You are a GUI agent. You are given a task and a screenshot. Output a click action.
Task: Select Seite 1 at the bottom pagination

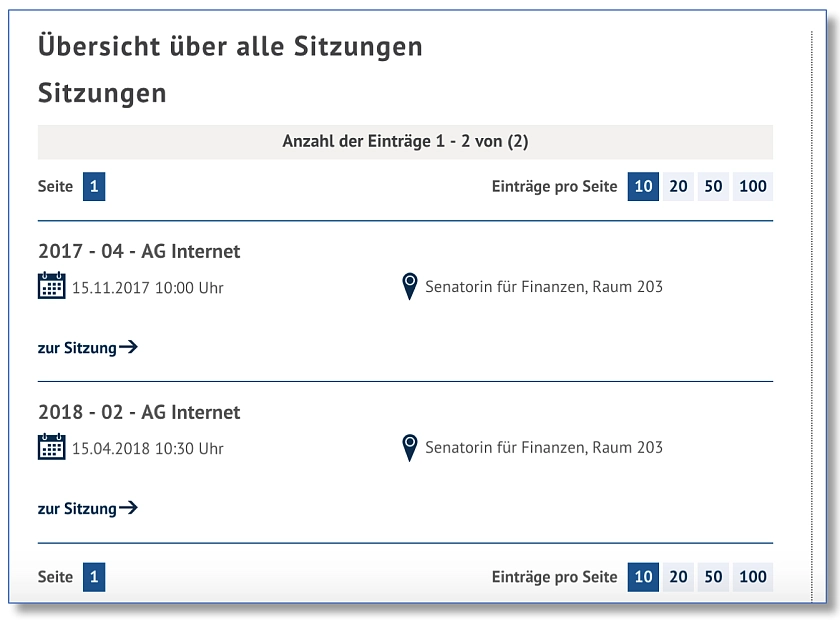95,577
